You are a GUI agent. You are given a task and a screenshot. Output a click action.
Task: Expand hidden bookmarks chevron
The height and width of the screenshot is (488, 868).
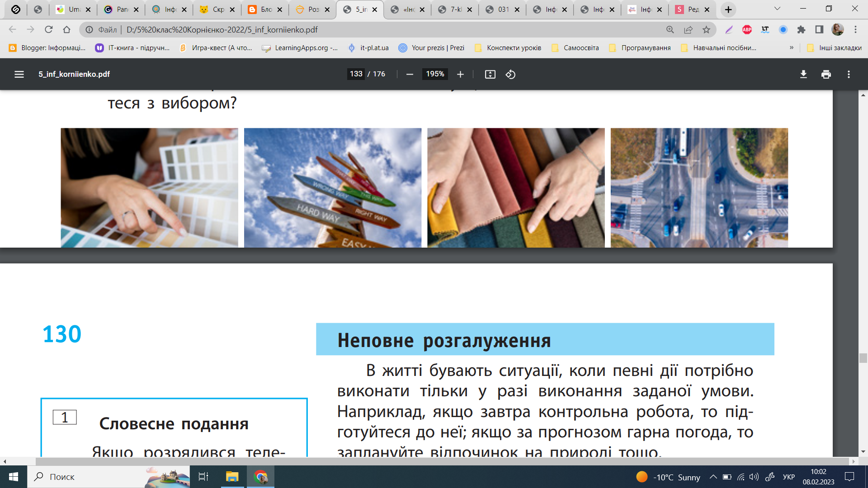click(792, 48)
